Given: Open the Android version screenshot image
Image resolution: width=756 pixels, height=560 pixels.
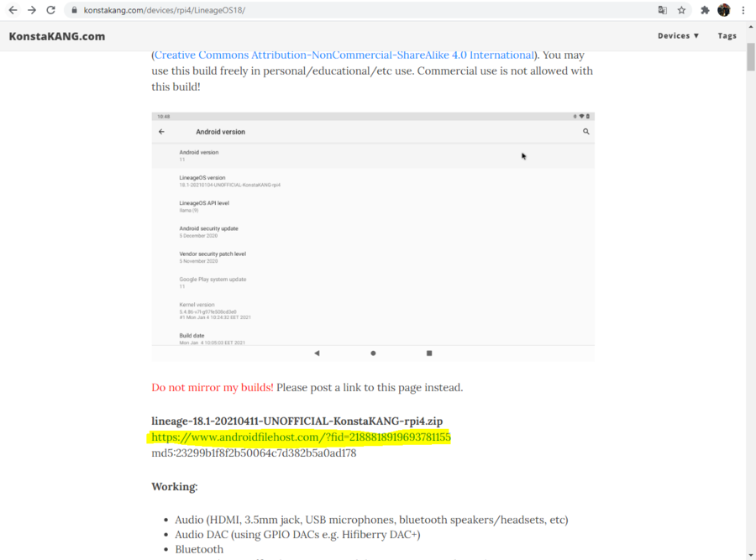Looking at the screenshot, I should click(373, 237).
